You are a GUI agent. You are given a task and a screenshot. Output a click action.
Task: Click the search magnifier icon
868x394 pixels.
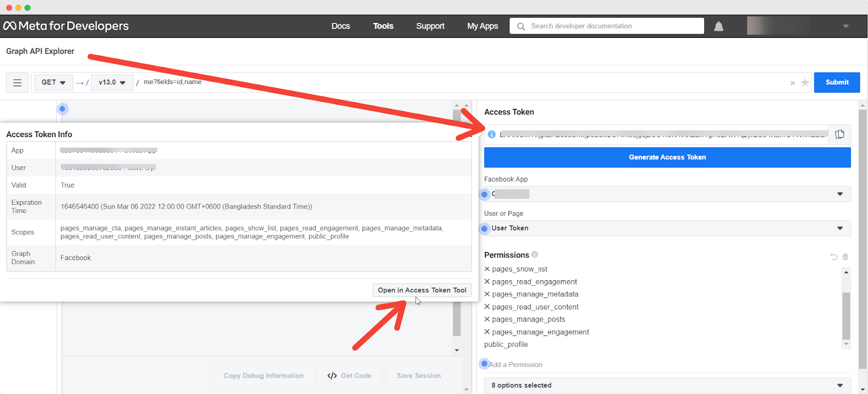point(521,26)
